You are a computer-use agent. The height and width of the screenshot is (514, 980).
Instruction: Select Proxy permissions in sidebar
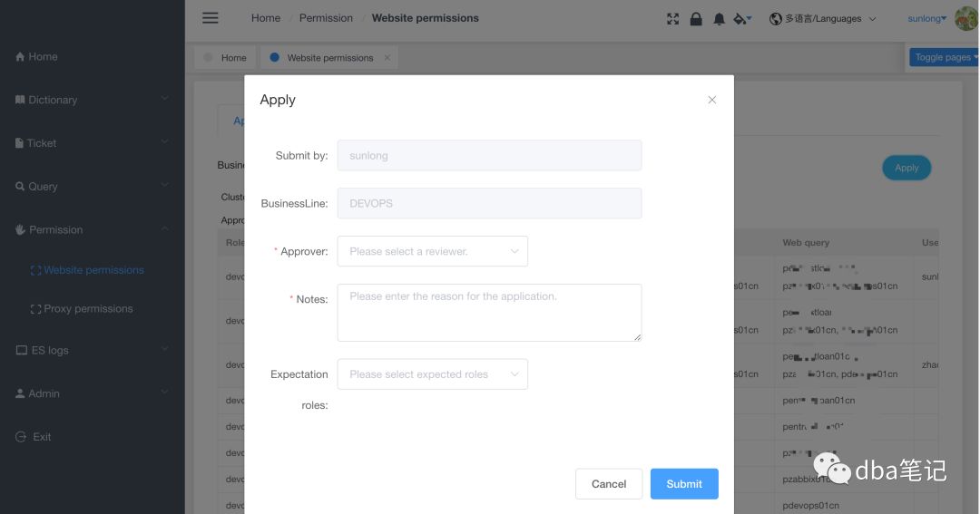pos(87,309)
